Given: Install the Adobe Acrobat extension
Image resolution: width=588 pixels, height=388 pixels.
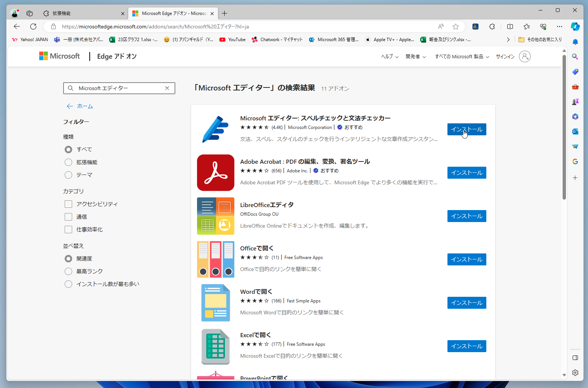Looking at the screenshot, I should click(x=467, y=173).
